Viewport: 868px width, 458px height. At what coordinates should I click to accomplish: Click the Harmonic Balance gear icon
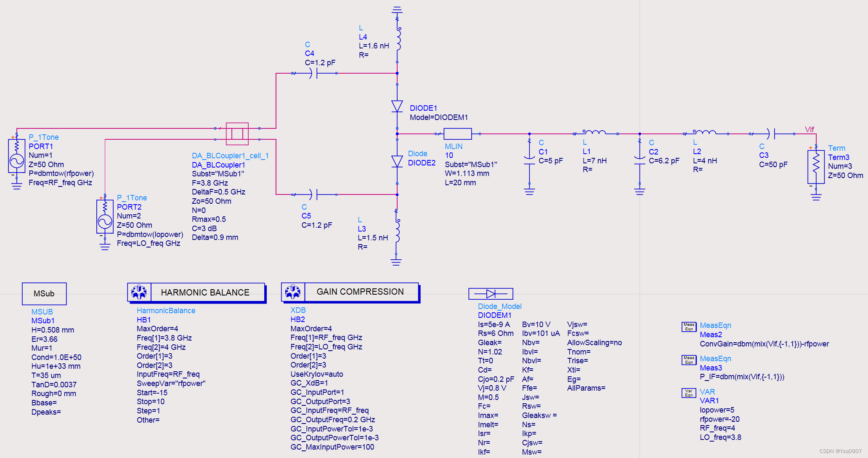click(139, 292)
